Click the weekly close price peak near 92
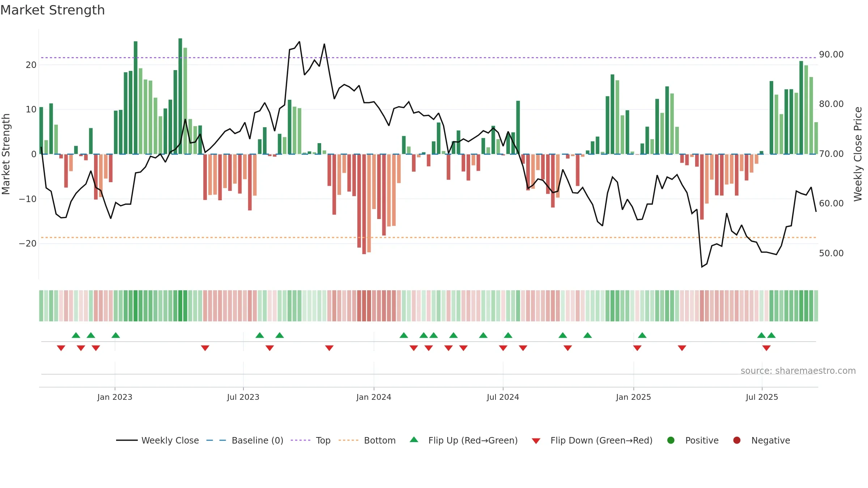Viewport: 868px width, 488px height. tap(299, 42)
